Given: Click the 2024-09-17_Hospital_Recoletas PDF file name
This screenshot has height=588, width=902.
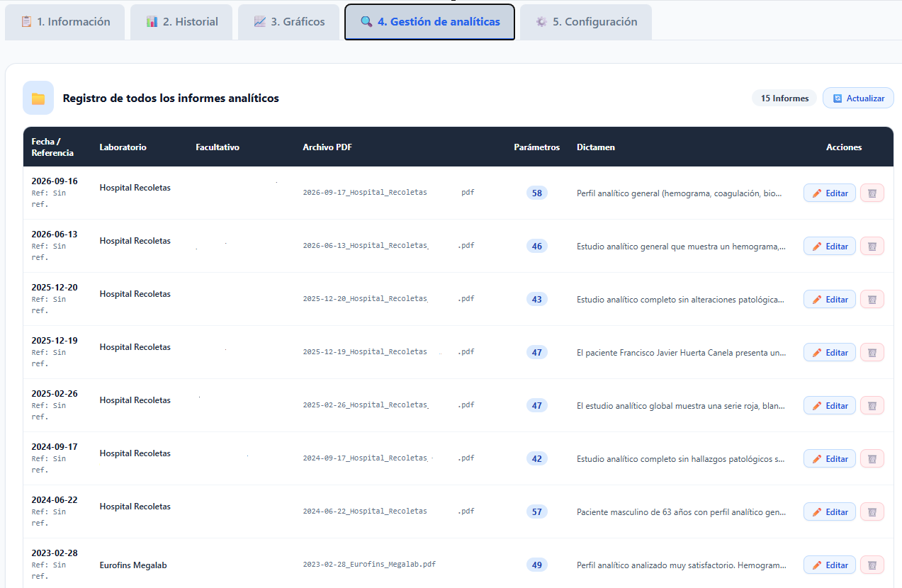Looking at the screenshot, I should [x=388, y=458].
